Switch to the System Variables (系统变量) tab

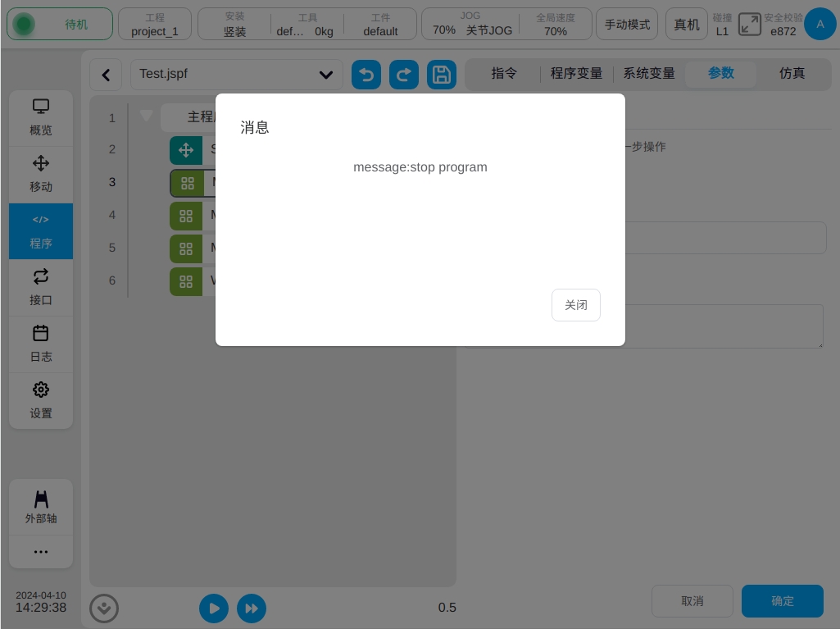649,73
